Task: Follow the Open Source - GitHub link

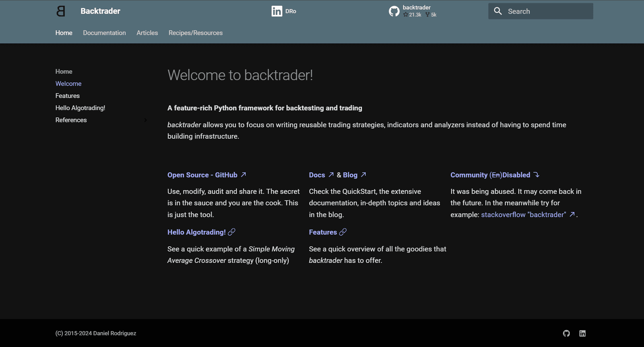Action: point(202,175)
